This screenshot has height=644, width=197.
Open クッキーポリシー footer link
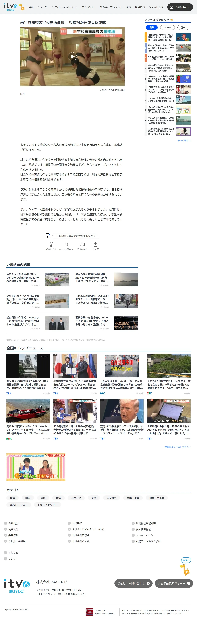point(146,535)
